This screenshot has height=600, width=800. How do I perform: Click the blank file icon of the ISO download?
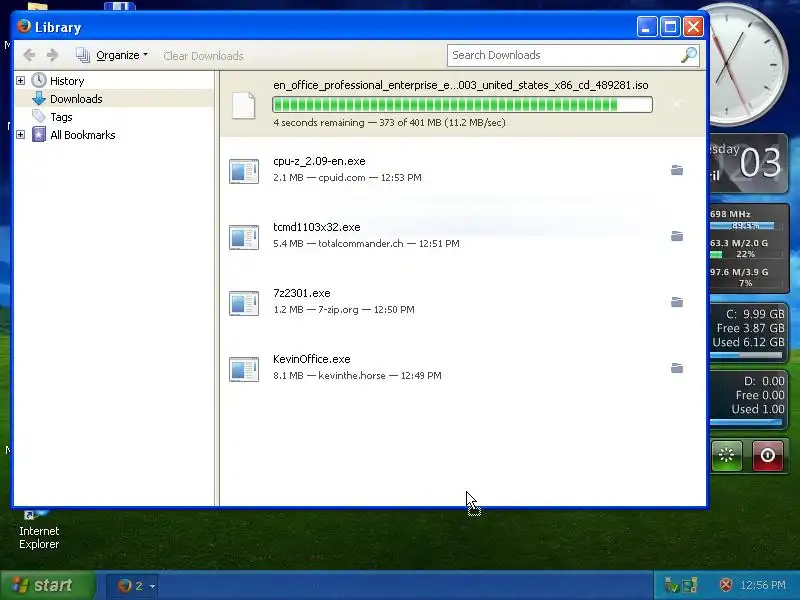pyautogui.click(x=243, y=106)
